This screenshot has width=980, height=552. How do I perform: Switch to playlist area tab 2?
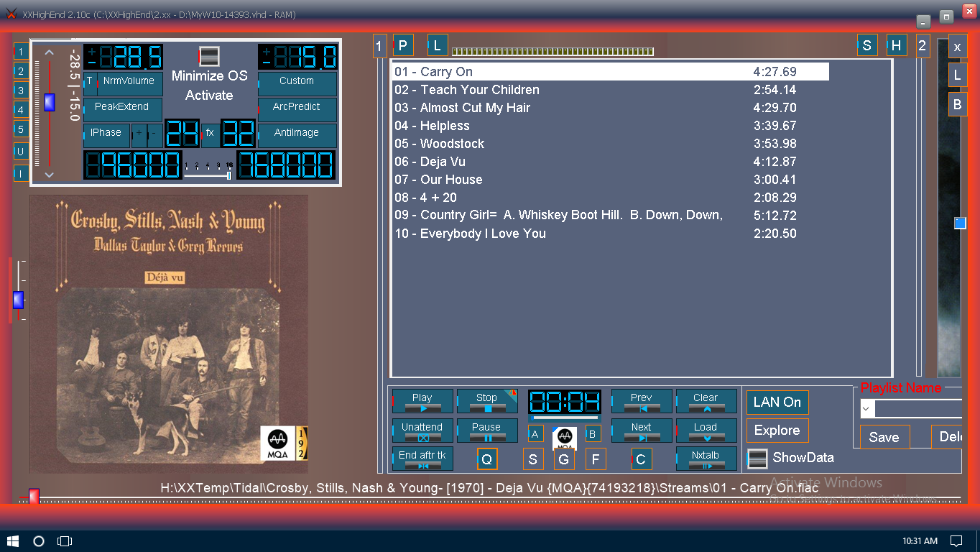[923, 46]
